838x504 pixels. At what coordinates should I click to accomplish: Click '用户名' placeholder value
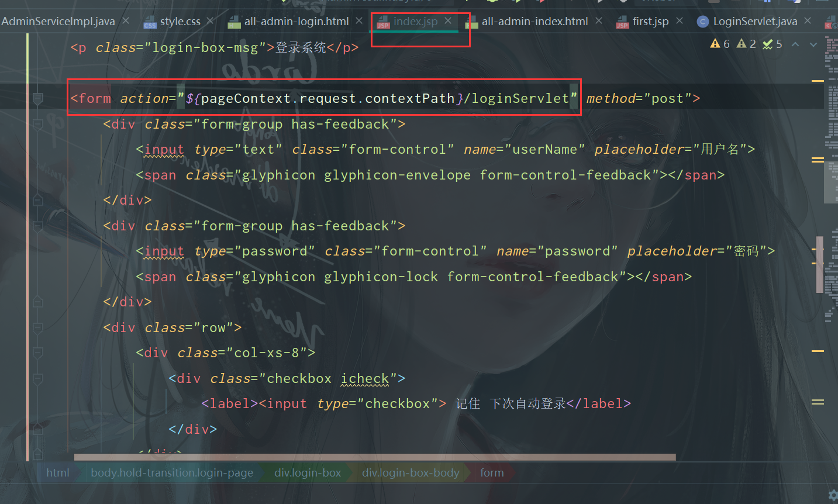coord(720,150)
